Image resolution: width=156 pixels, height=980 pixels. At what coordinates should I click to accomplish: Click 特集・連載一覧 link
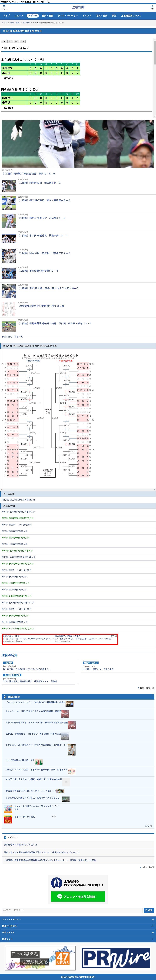pos(146,688)
